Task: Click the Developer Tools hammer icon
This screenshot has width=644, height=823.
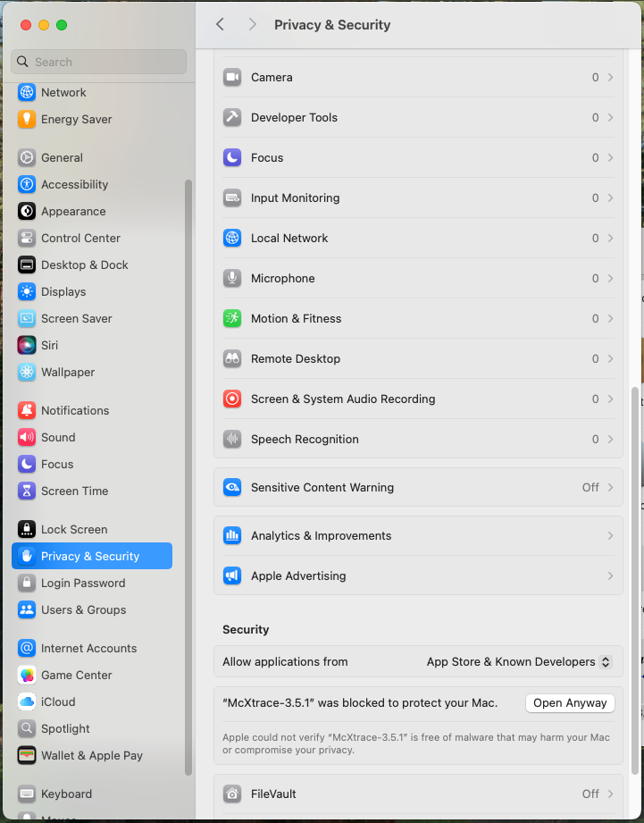Action: (x=232, y=118)
